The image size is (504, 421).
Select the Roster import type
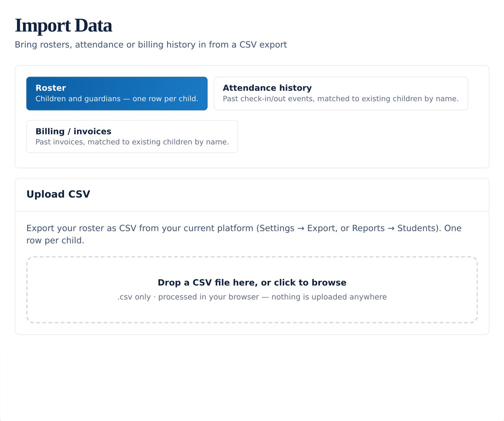tap(117, 93)
